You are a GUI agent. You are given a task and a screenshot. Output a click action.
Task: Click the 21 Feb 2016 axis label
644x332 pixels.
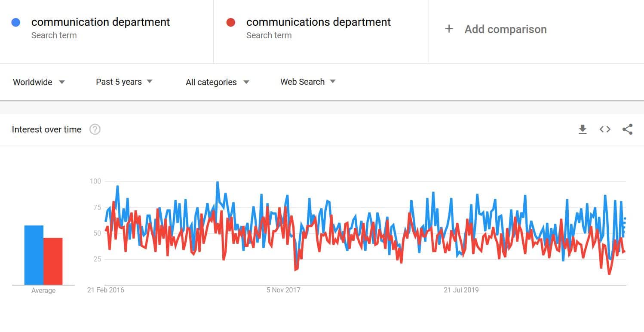(x=106, y=290)
